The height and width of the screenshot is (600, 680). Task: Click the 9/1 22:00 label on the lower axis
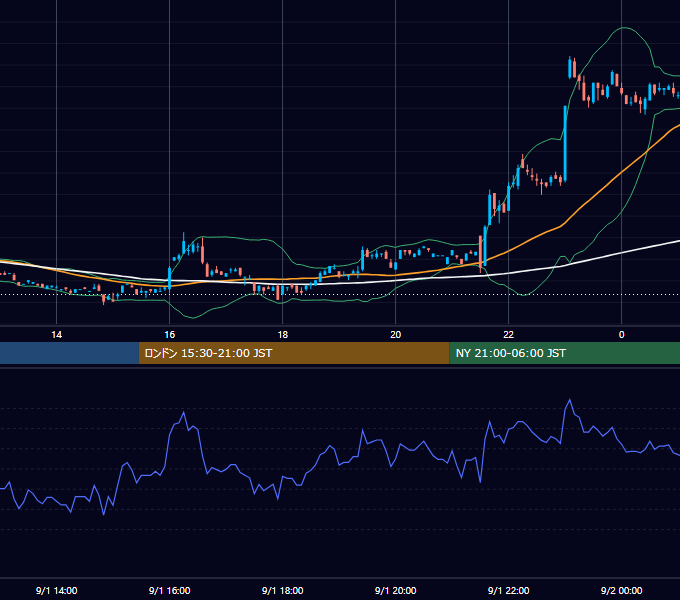pyautogui.click(x=508, y=590)
